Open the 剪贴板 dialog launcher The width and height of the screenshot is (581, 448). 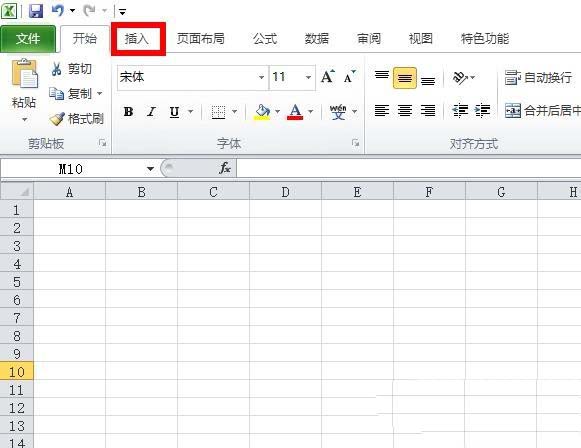[x=102, y=143]
